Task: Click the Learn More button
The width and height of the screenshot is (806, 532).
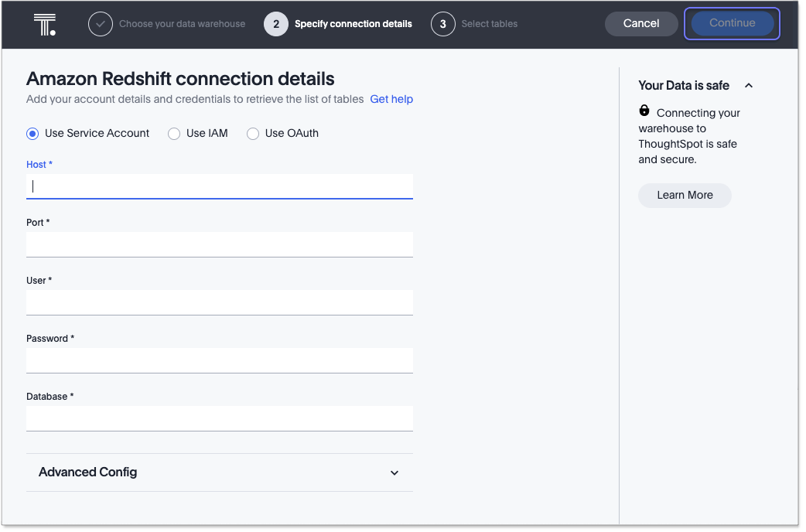Action: coord(685,196)
